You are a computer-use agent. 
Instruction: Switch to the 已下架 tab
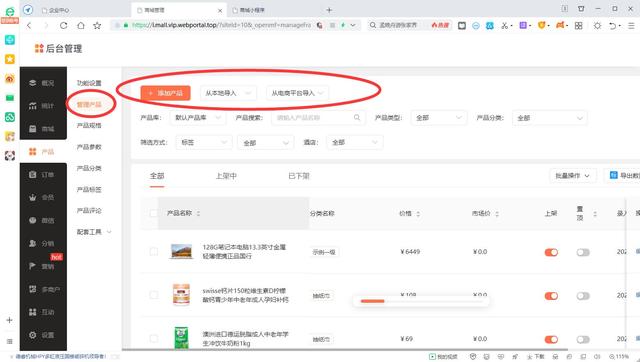point(299,176)
